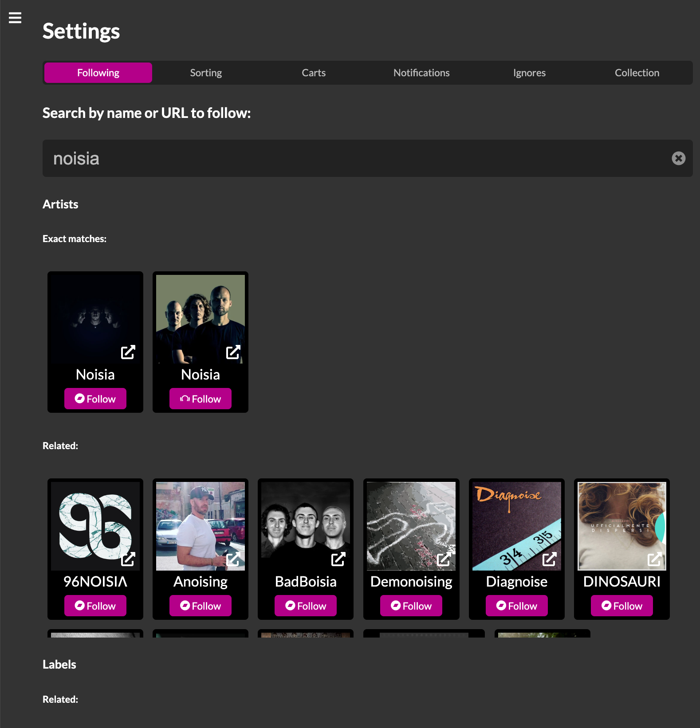Open external link on second Noisia card
Viewport: 700px width, 728px height.
point(233,352)
